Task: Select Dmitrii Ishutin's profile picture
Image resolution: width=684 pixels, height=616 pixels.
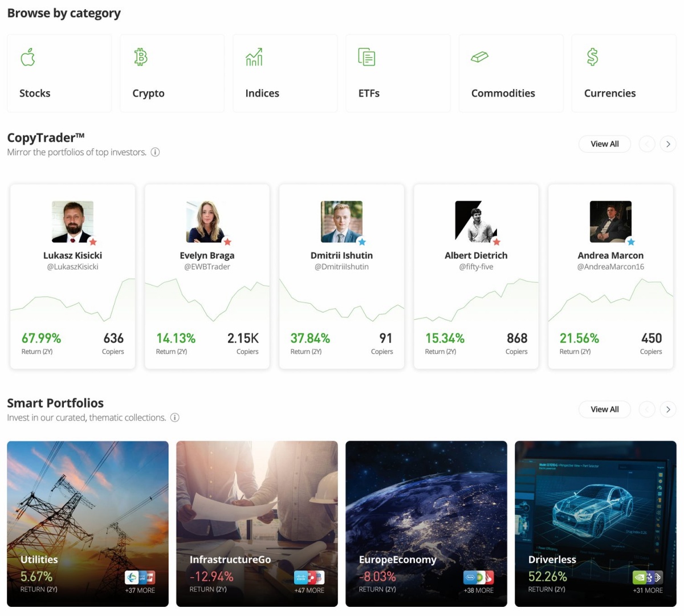Action: click(x=341, y=222)
